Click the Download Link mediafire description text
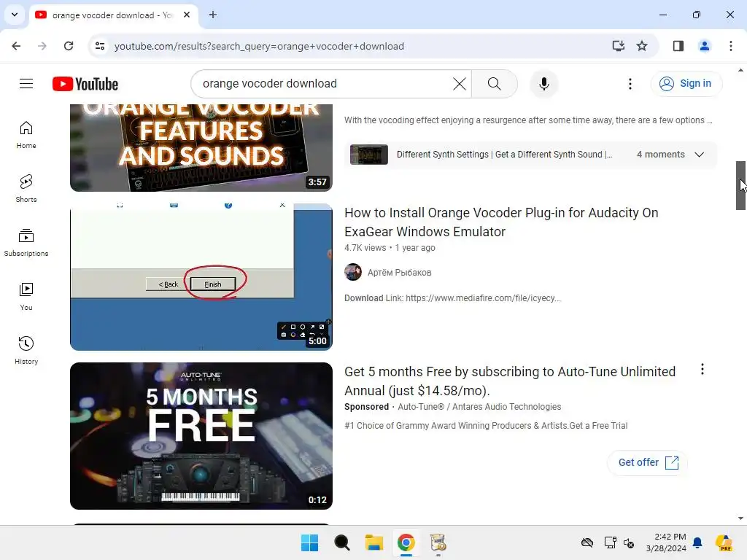747x560 pixels. pyautogui.click(x=452, y=298)
